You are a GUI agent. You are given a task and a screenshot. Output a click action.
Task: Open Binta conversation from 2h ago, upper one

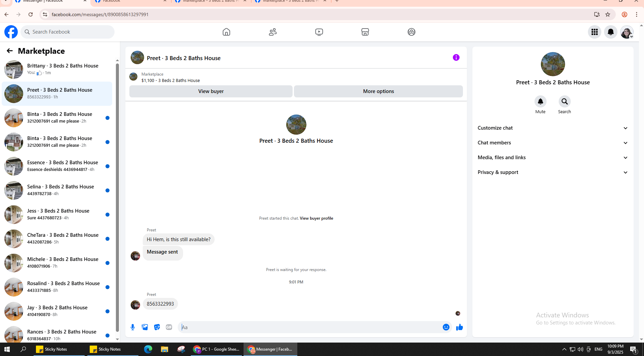(x=57, y=118)
